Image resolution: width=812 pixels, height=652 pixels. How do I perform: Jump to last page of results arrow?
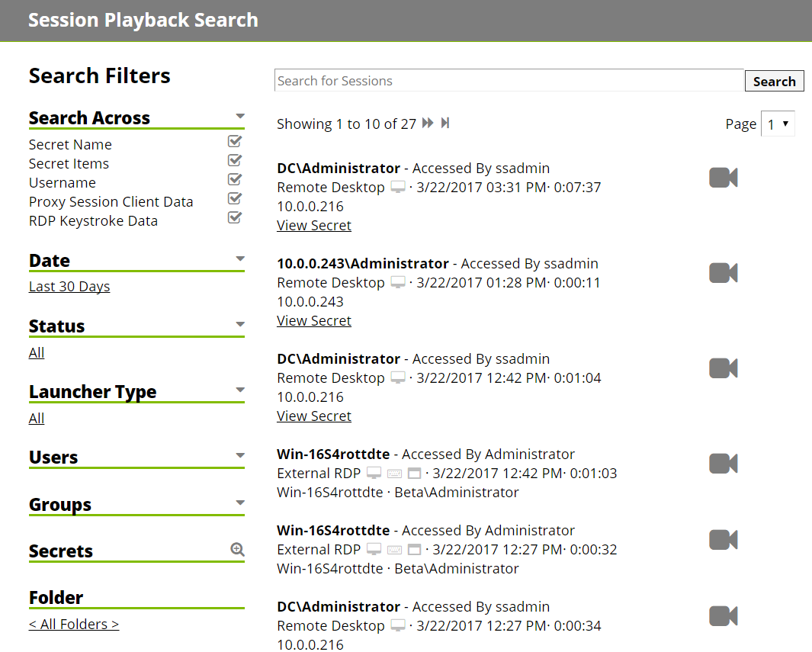coord(445,124)
